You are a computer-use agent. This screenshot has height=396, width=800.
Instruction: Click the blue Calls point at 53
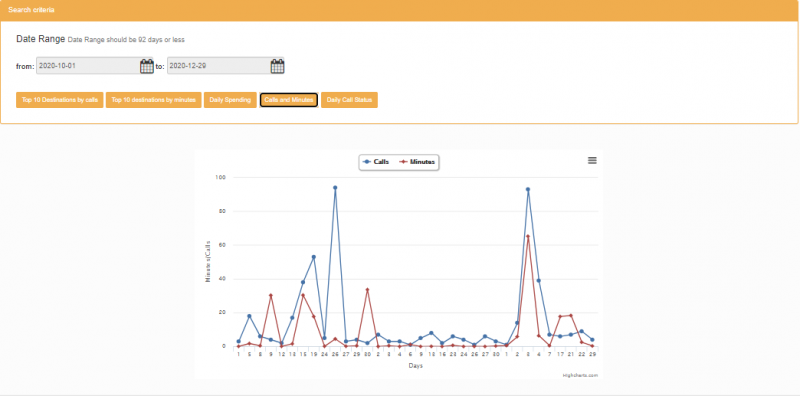tap(313, 257)
